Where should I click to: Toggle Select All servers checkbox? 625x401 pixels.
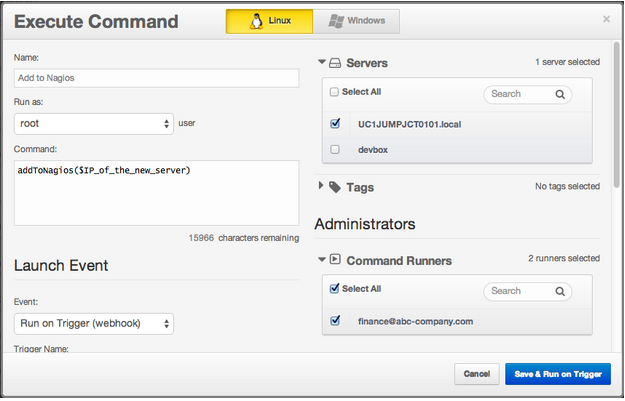point(335,92)
